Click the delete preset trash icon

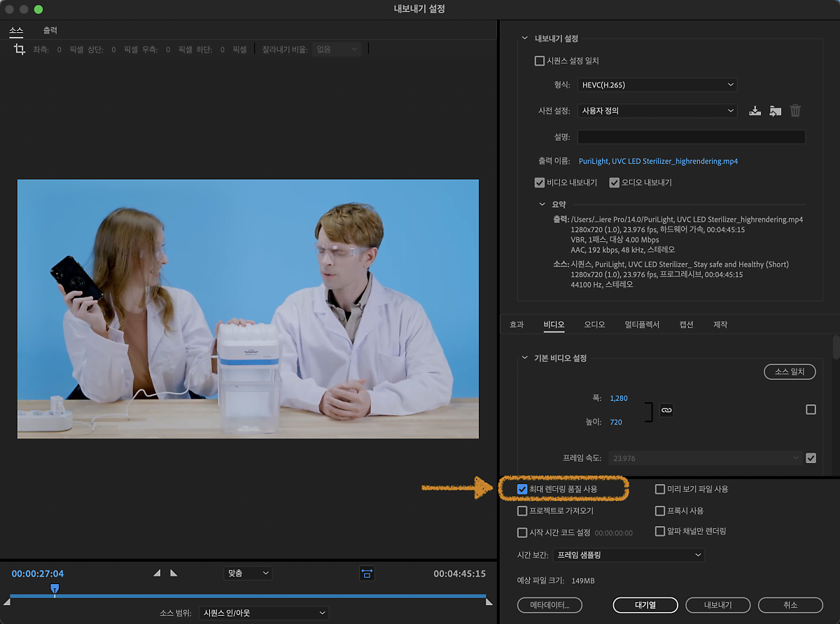[x=795, y=111]
